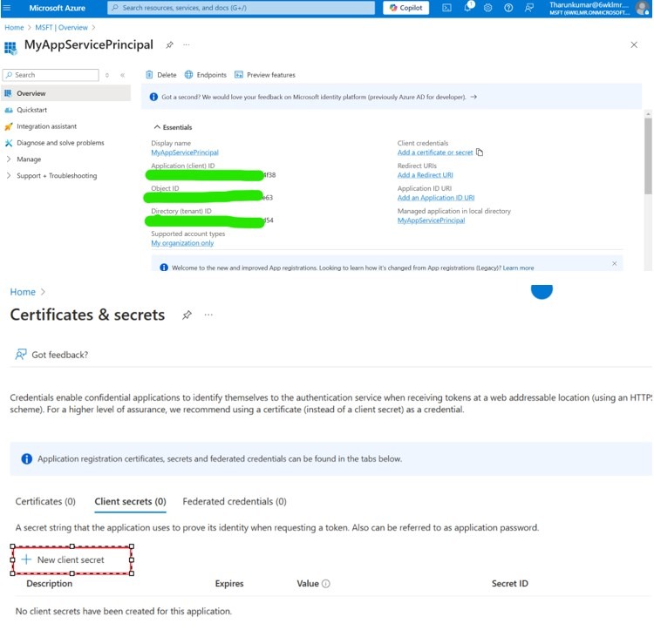Click Add an Application ID URI link
Screen dimensions: 654x644
coord(436,198)
